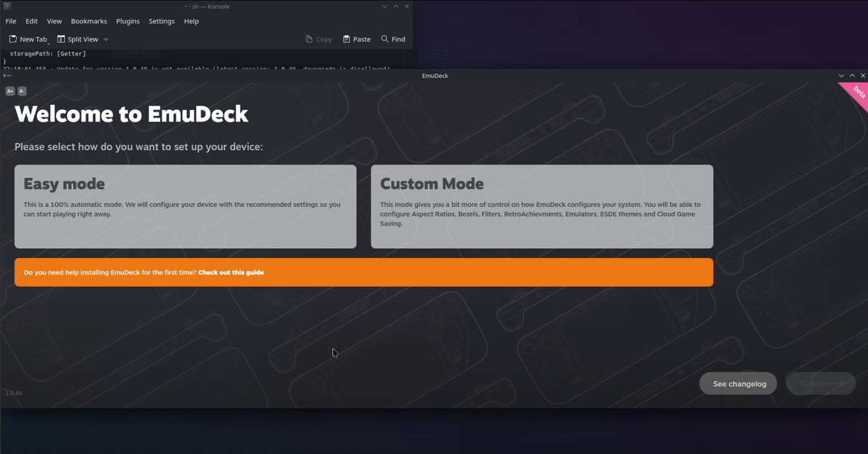Screen dimensions: 868x454
Task: Open the Settings menu in Konsole
Action: [x=162, y=21]
